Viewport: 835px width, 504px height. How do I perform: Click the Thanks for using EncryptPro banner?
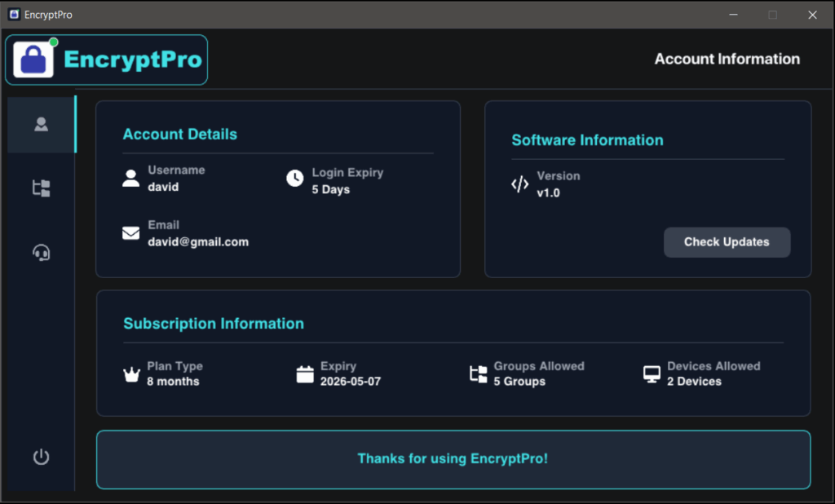(453, 459)
